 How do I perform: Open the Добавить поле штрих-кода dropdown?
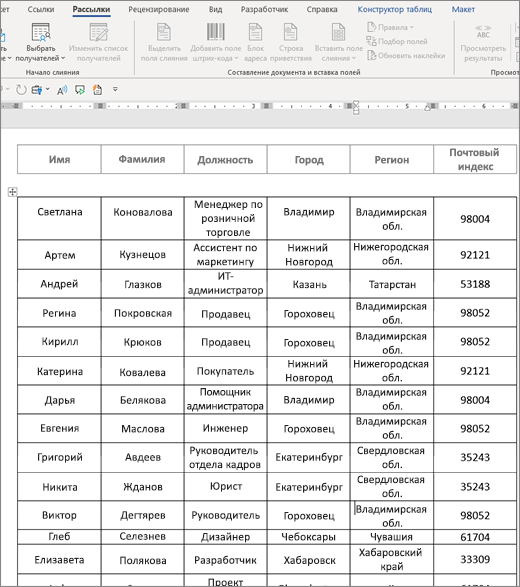236,58
